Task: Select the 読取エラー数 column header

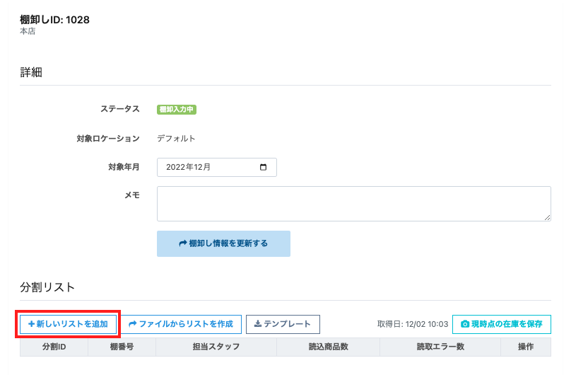Action: (x=440, y=347)
